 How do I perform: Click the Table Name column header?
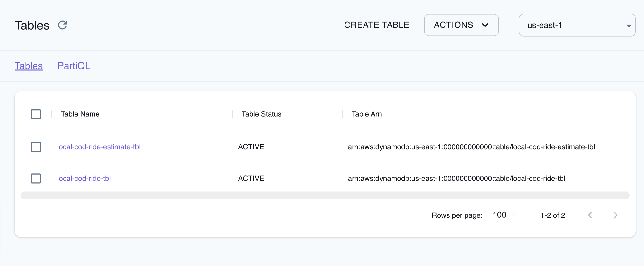[x=80, y=114]
